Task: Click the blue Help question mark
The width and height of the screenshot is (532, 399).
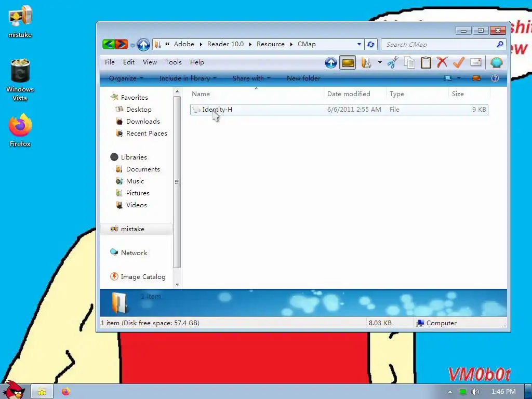Action: 495,78
